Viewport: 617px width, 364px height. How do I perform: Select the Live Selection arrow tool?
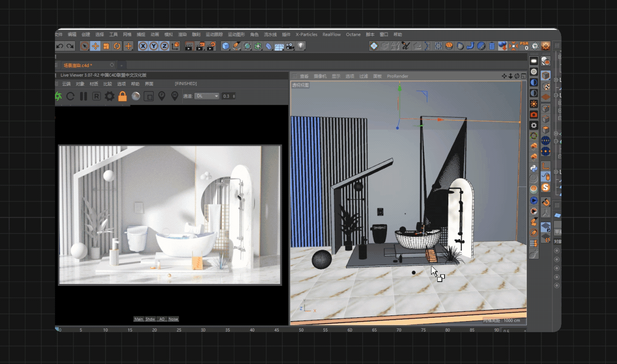pyautogui.click(x=84, y=46)
